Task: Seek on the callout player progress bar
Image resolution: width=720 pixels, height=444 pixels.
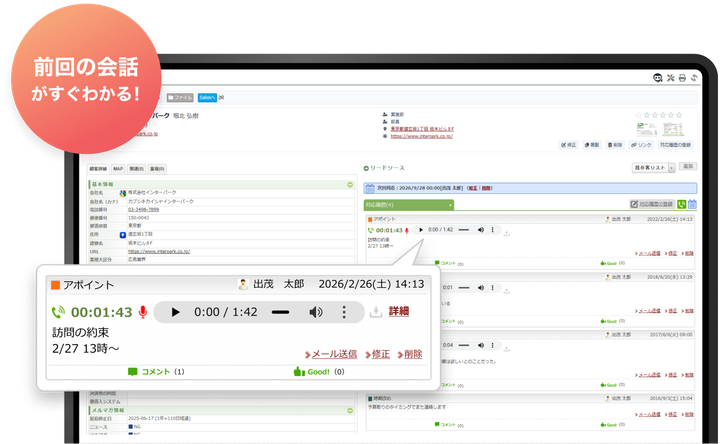Action: coord(280,312)
